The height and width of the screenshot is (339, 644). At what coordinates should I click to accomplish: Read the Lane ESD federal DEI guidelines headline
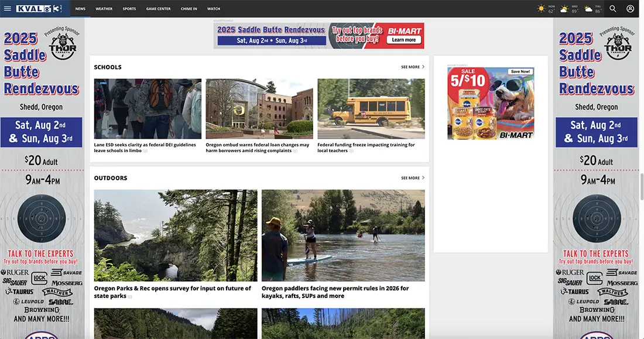(145, 148)
